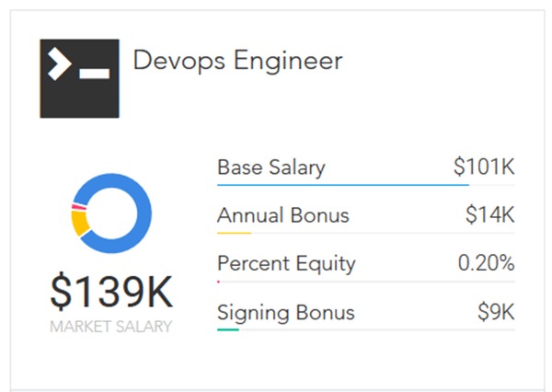Screen dimensions: 552x392
Task: Click the terminal prompt Devops icon
Action: click(x=79, y=78)
